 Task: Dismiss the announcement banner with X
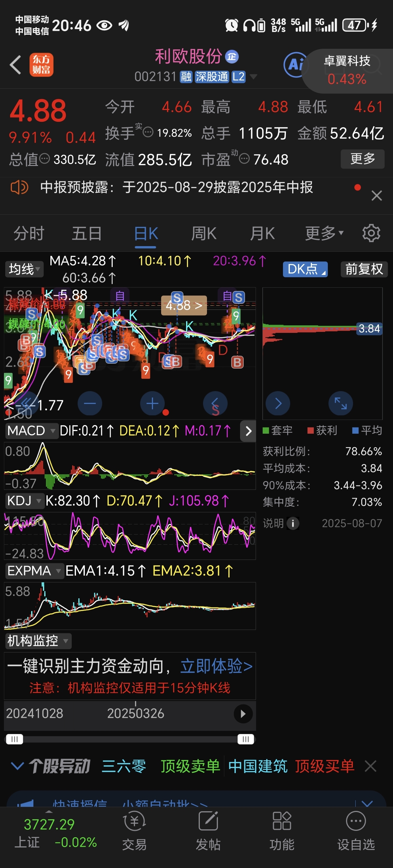377,195
